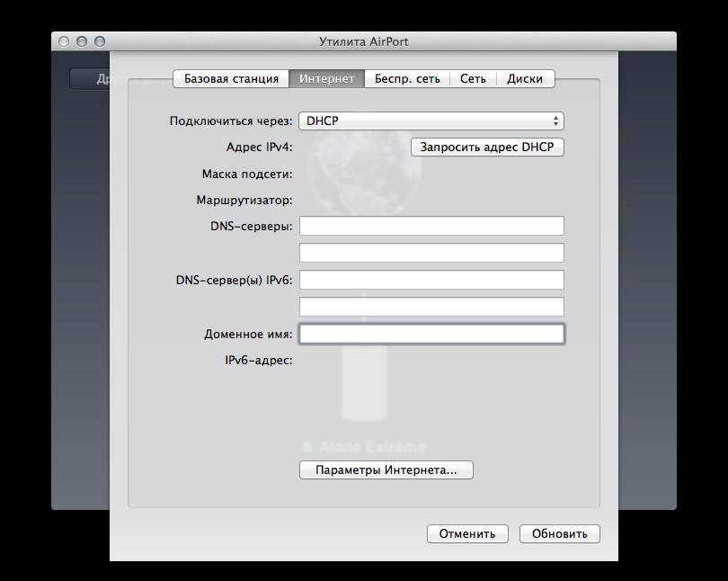Open the Подключиться через DHCP dropdown

pos(431,121)
